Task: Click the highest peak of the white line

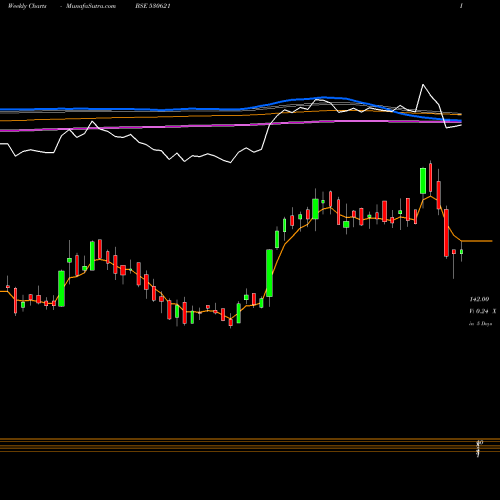Action: click(x=423, y=85)
